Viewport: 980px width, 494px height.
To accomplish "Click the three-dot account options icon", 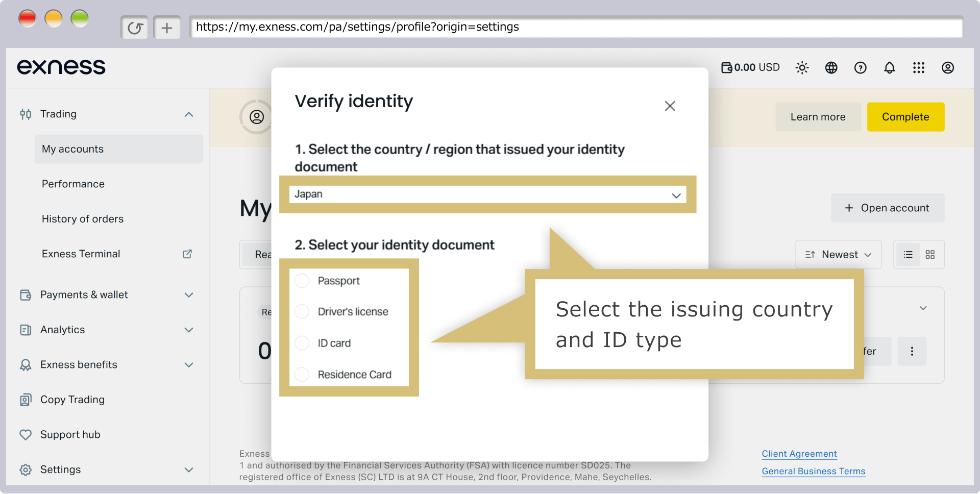I will [912, 351].
